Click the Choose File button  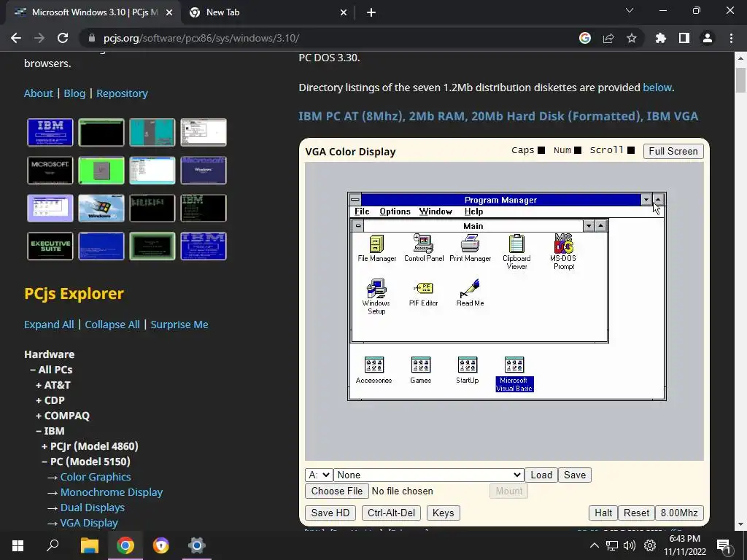pos(337,491)
